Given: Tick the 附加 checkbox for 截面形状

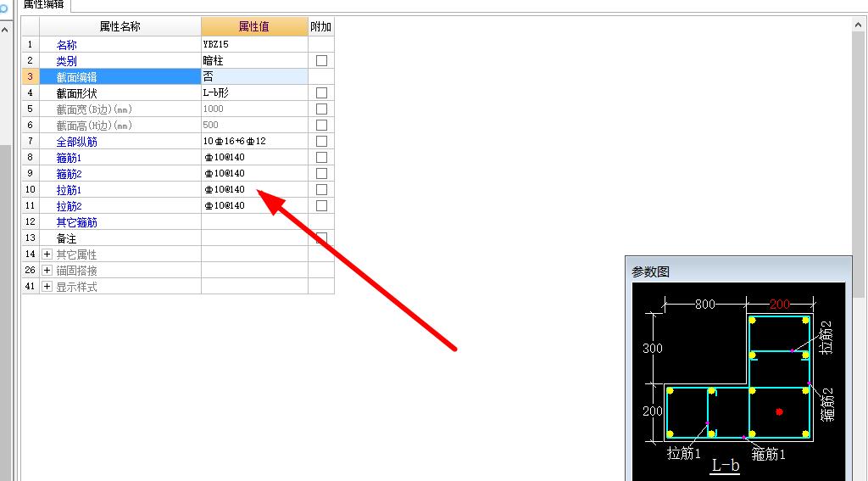Looking at the screenshot, I should pyautogui.click(x=321, y=92).
